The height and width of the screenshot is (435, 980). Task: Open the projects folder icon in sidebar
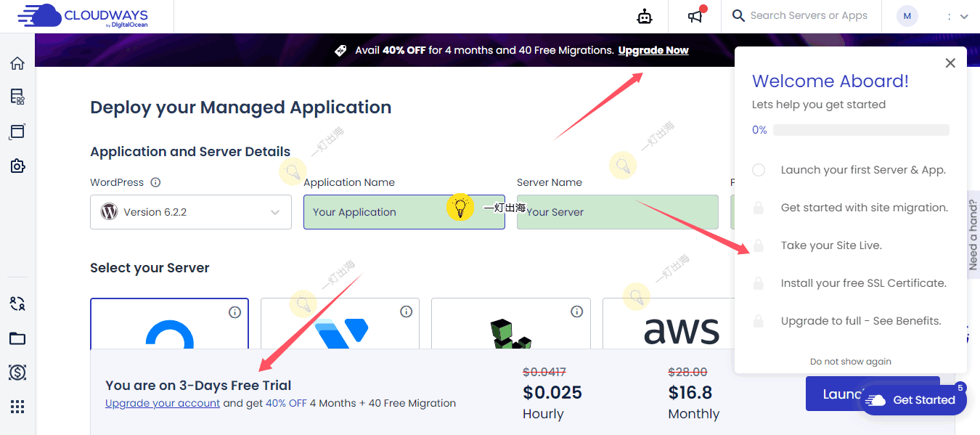point(17,338)
